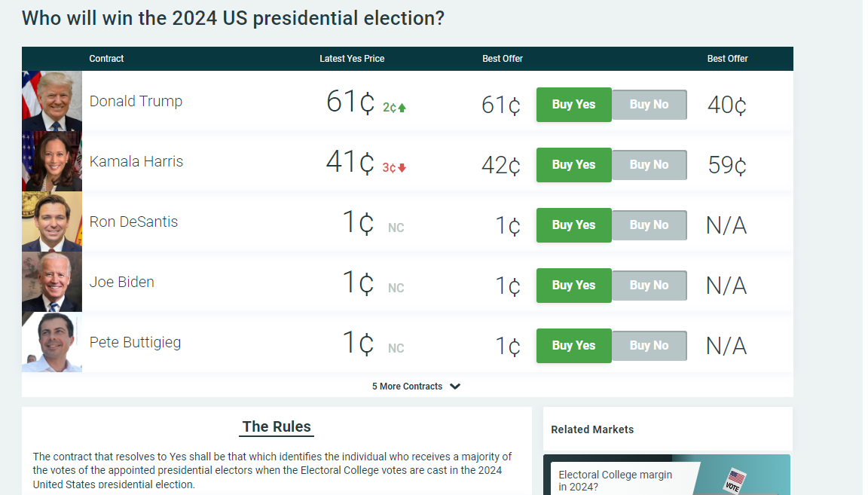
Task: Click Donald Trump's candidate photo
Action: (x=52, y=101)
